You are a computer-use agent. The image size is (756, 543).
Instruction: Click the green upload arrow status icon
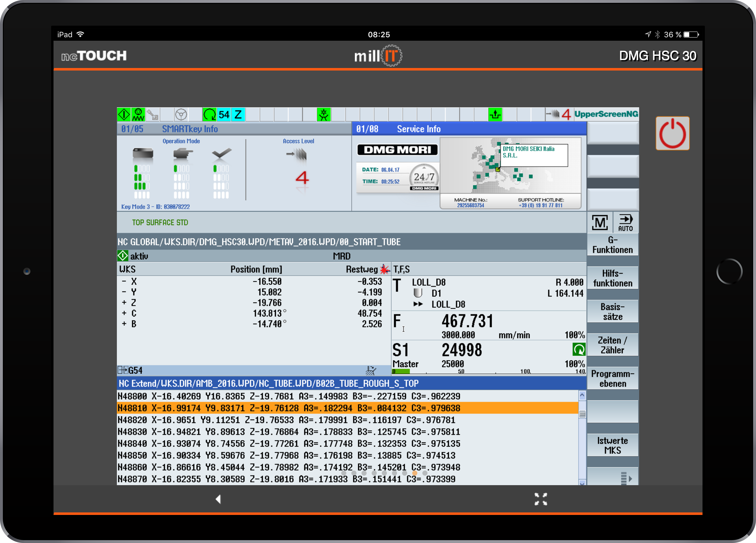click(x=495, y=115)
